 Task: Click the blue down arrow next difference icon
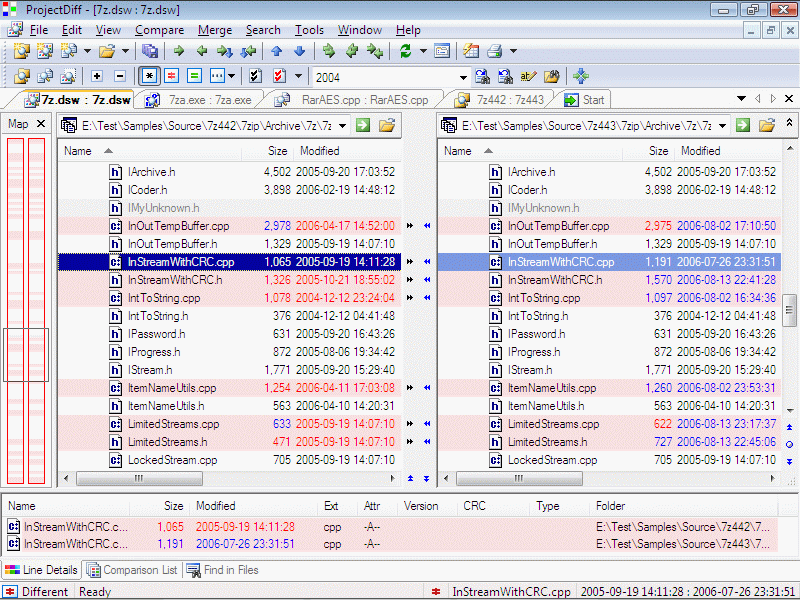coord(299,51)
